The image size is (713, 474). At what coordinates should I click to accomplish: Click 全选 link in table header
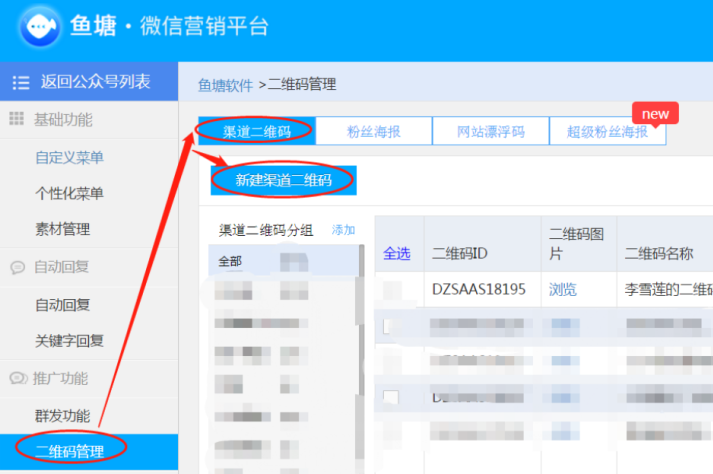pos(397,253)
